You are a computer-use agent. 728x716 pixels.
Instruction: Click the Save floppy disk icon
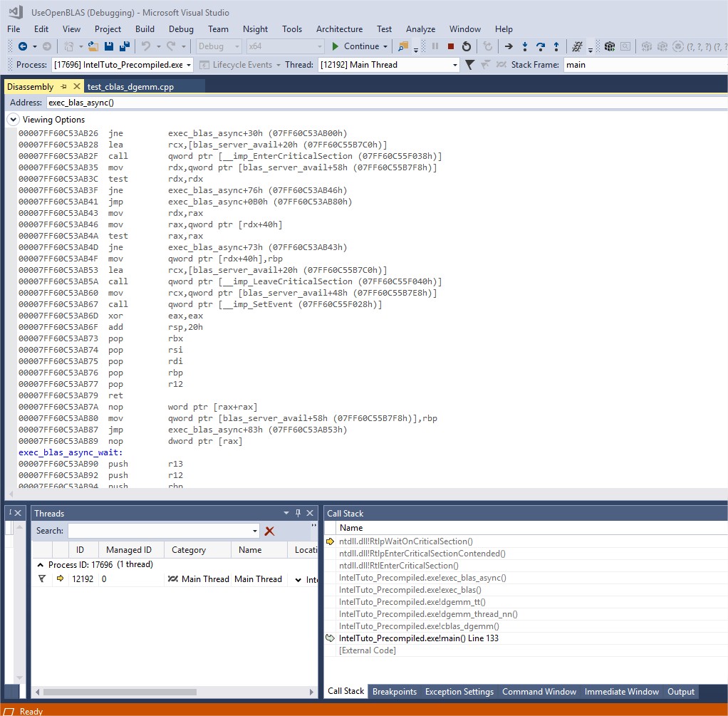tap(109, 46)
